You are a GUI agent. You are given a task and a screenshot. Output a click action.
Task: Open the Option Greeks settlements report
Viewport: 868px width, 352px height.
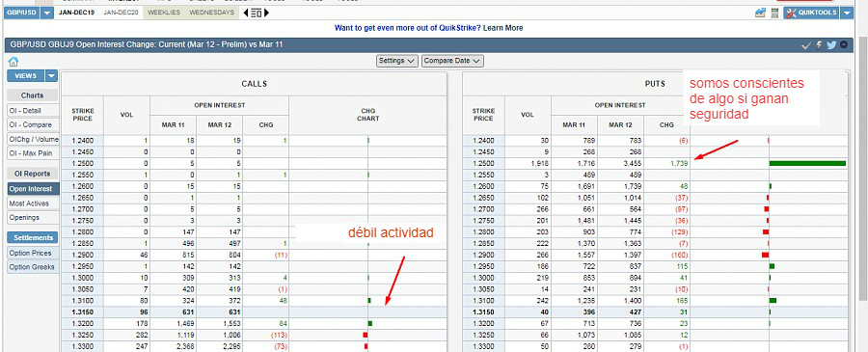click(x=33, y=267)
